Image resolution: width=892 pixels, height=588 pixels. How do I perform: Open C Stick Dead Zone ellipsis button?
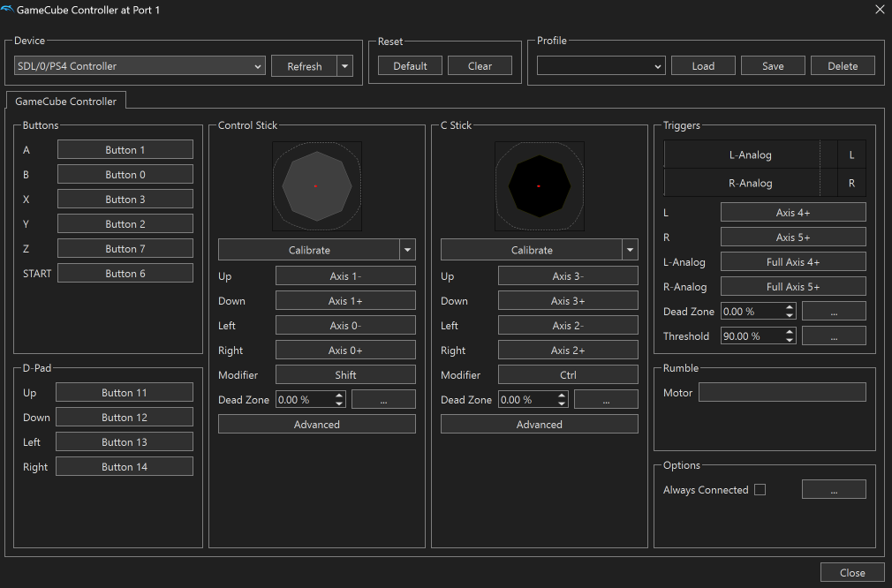tap(606, 400)
